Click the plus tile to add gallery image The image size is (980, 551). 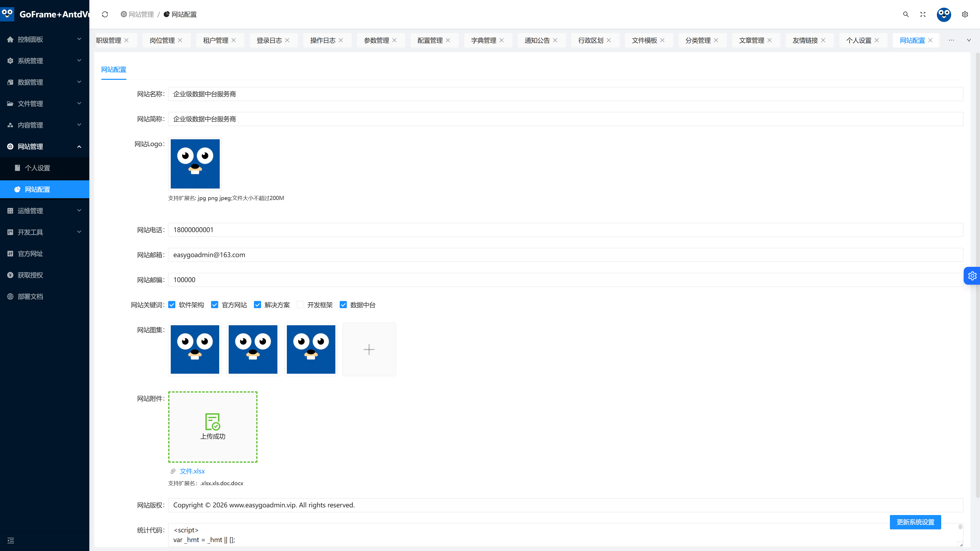pos(369,349)
